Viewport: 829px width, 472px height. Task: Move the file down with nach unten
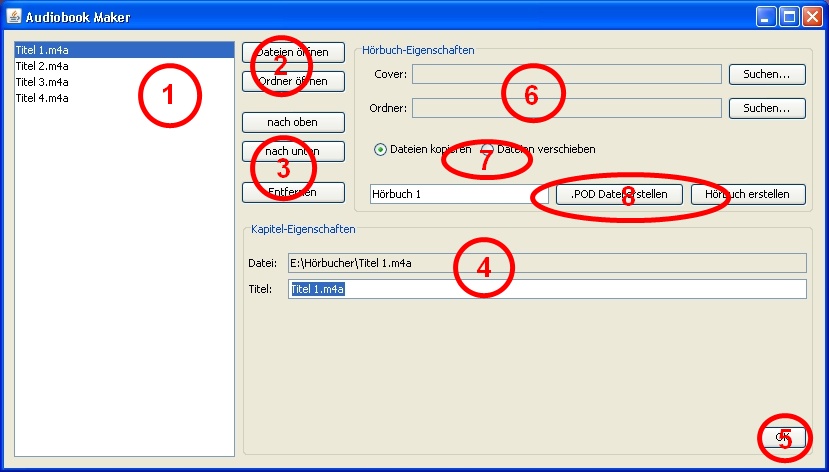(293, 151)
